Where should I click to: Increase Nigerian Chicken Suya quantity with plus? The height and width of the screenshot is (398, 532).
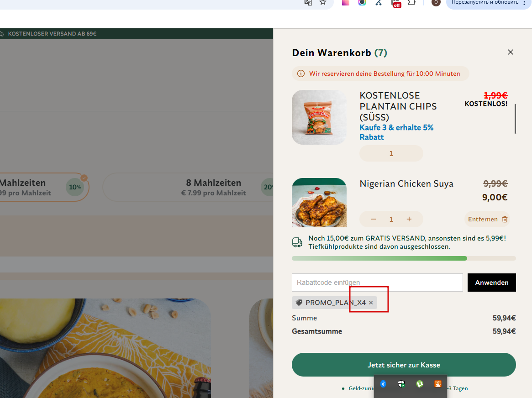point(409,220)
